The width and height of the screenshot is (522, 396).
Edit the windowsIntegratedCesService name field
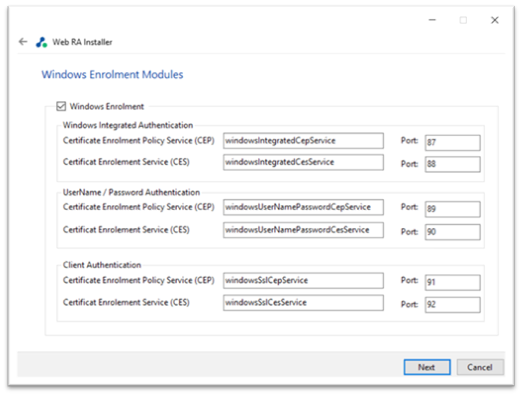(x=303, y=162)
